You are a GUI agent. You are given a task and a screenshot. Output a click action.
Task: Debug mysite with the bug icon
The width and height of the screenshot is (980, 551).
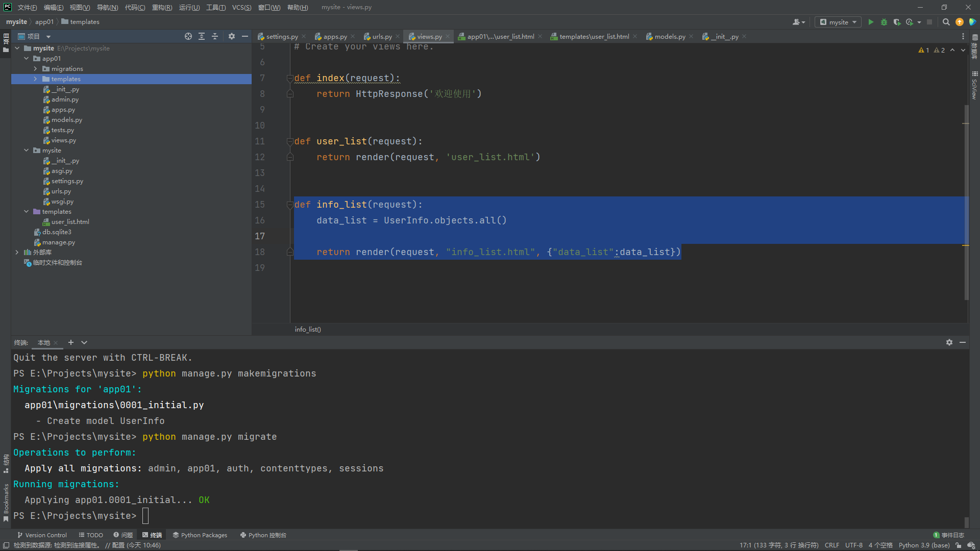[x=884, y=22]
